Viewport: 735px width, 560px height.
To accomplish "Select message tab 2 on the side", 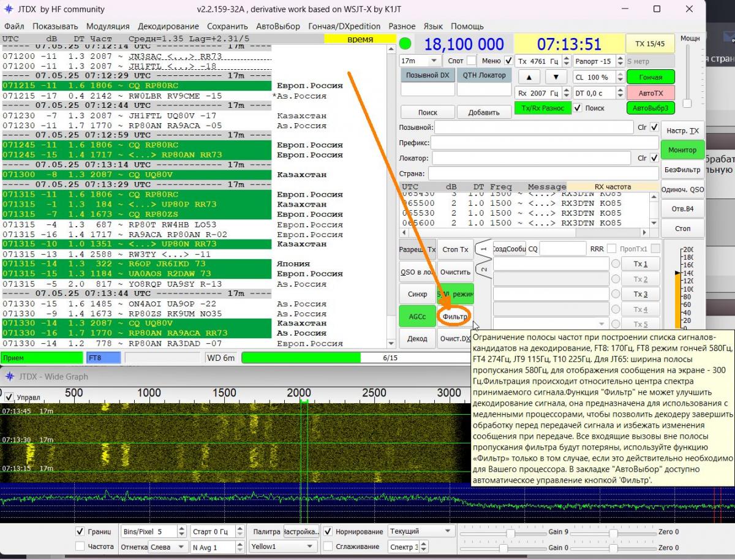I will click(x=484, y=270).
